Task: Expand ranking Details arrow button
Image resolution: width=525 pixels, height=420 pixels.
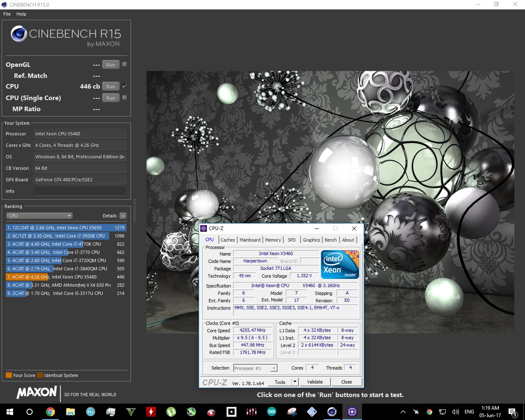Action: click(x=123, y=216)
